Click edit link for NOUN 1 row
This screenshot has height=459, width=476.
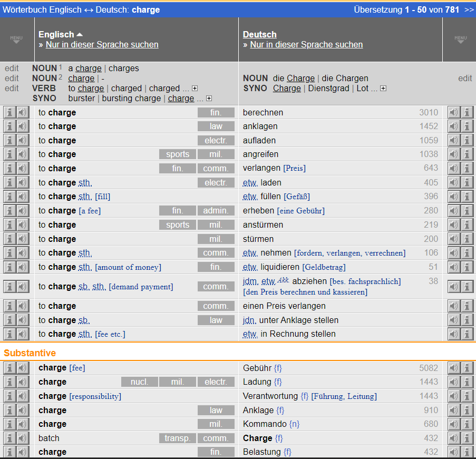coord(12,69)
